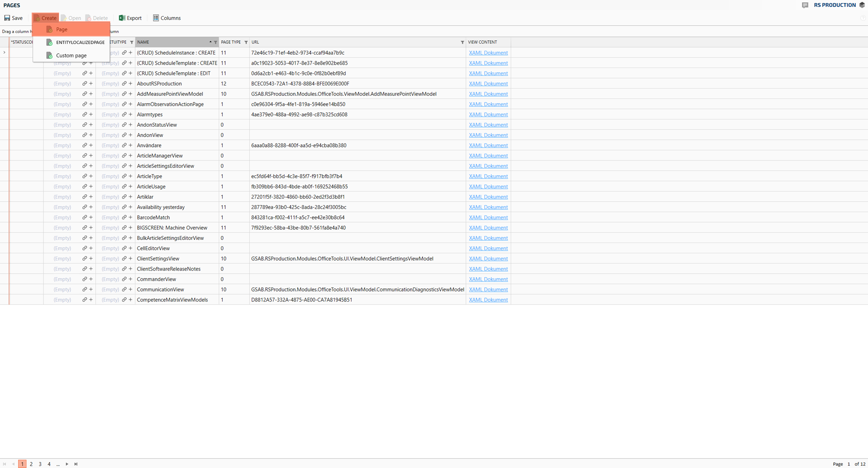The height and width of the screenshot is (468, 868).
Task: Open the filter on the NAME column
Action: [215, 43]
